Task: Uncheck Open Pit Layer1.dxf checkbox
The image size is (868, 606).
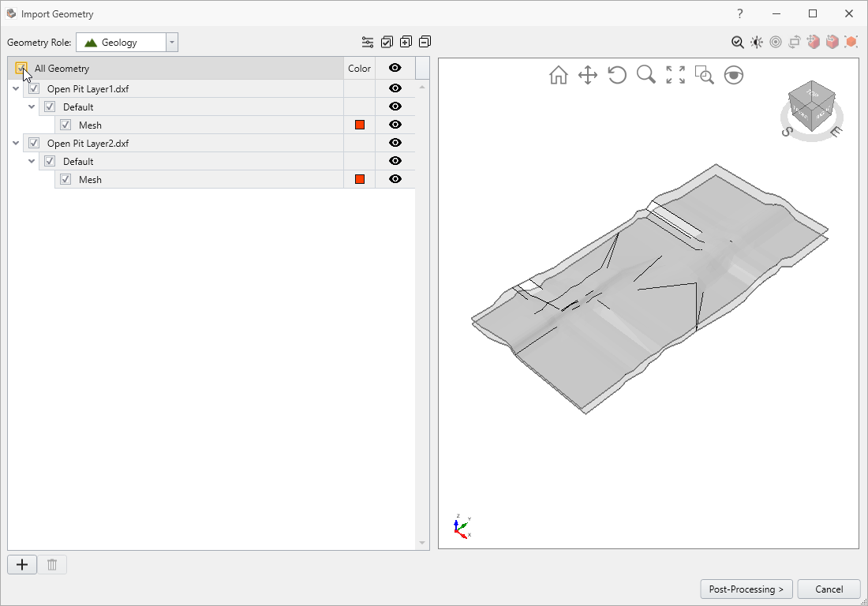Action: click(34, 88)
